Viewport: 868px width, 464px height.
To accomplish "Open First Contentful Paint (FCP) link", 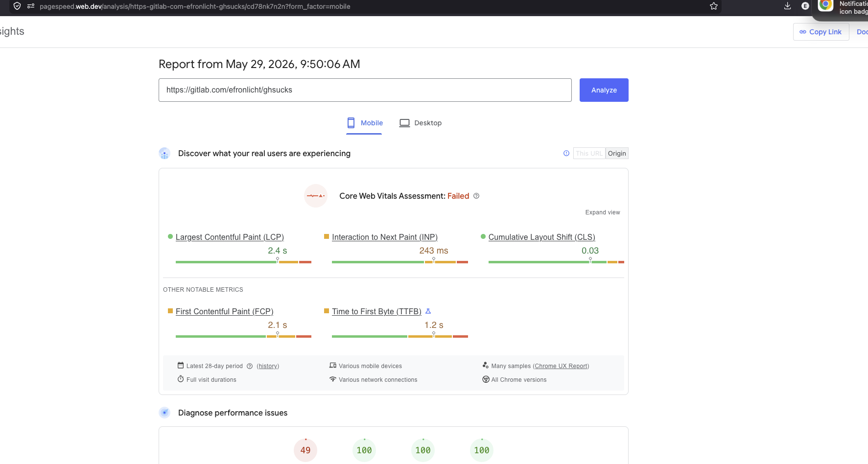I will 224,311.
